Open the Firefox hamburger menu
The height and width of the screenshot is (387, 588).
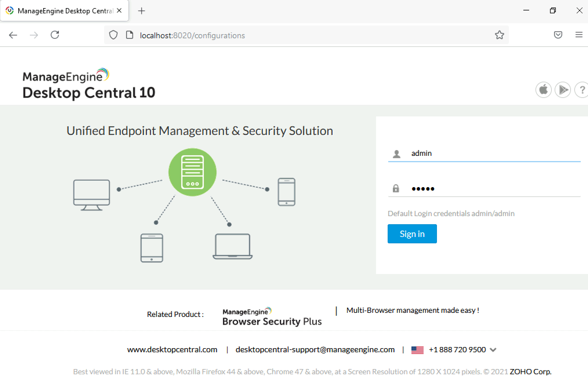pyautogui.click(x=579, y=35)
